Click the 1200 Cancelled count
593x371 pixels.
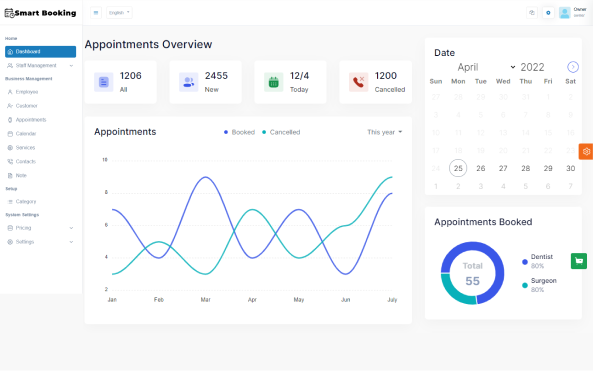click(386, 76)
